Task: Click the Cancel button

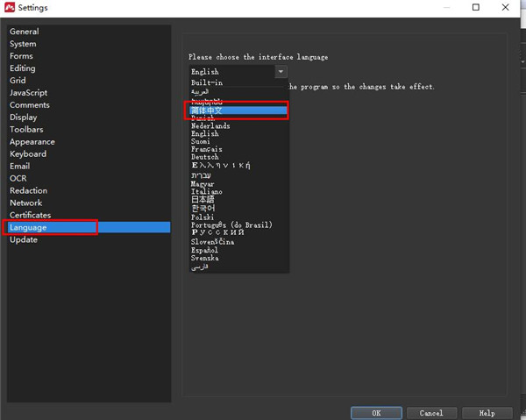Action: point(431,413)
